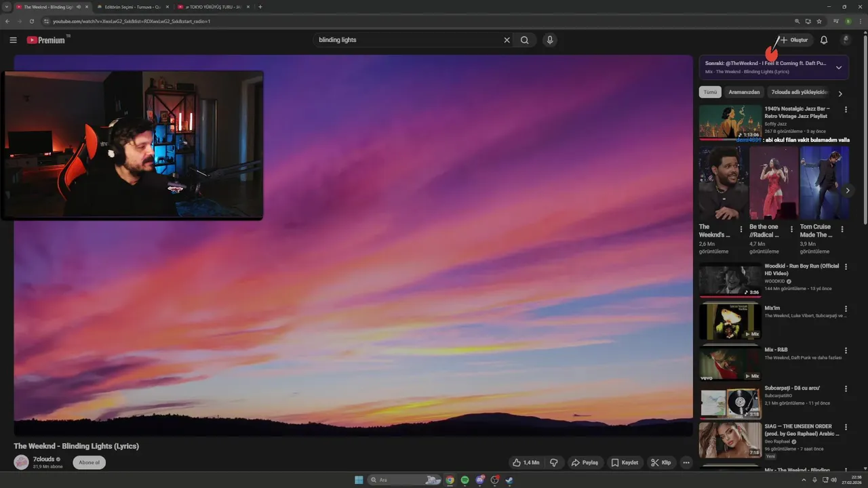
Task: Show next Shorts with the arrow
Action: coord(847,190)
